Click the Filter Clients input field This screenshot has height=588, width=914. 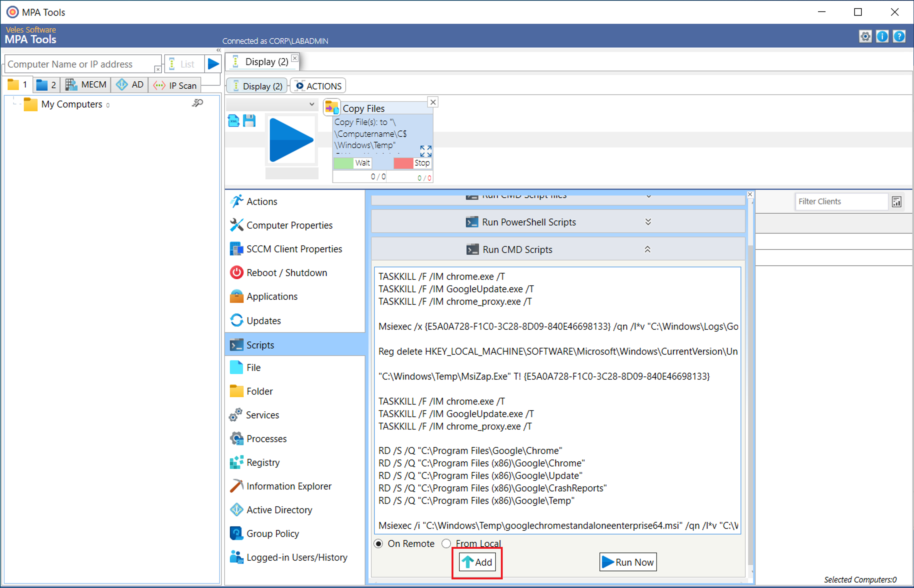(x=841, y=201)
